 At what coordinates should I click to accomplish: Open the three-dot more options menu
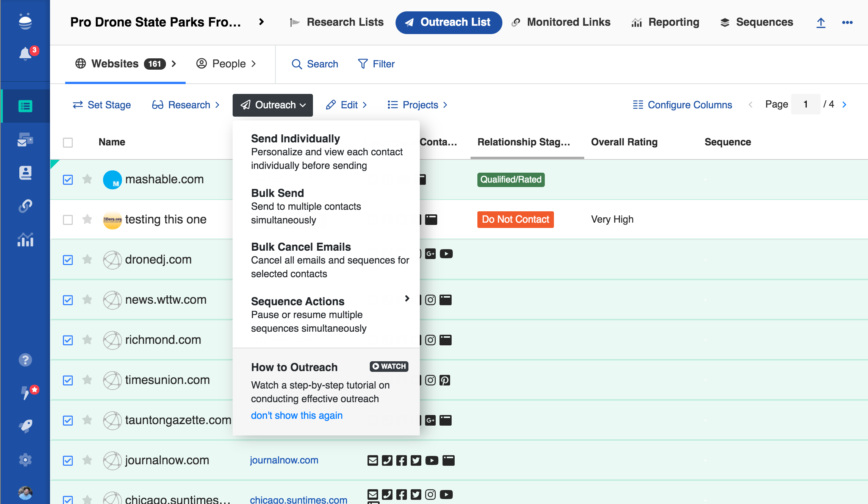[x=847, y=22]
